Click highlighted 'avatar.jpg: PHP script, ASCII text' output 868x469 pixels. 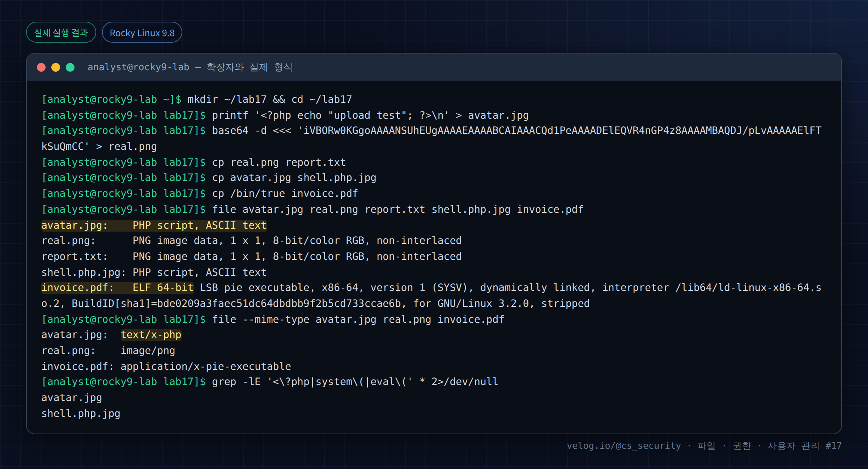pos(154,225)
